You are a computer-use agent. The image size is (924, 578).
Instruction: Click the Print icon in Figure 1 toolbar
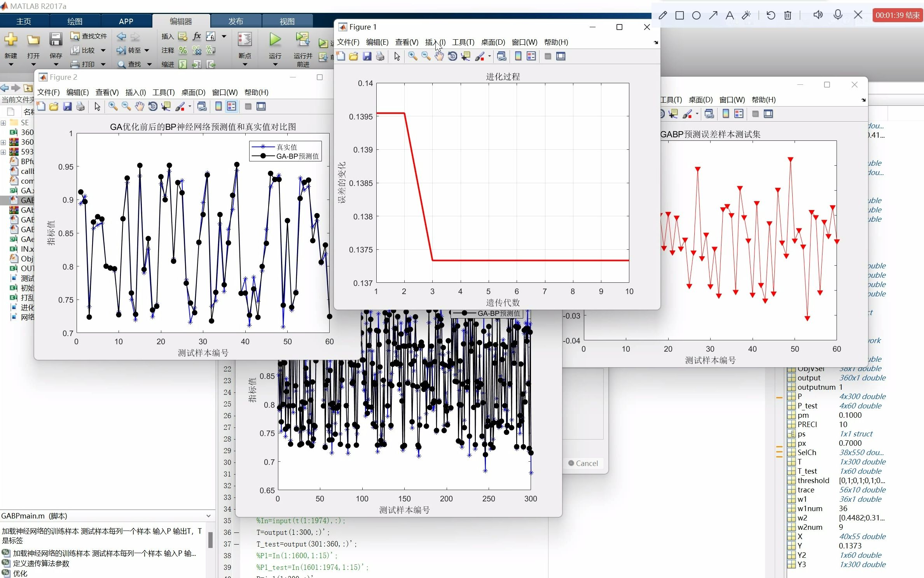click(x=380, y=56)
